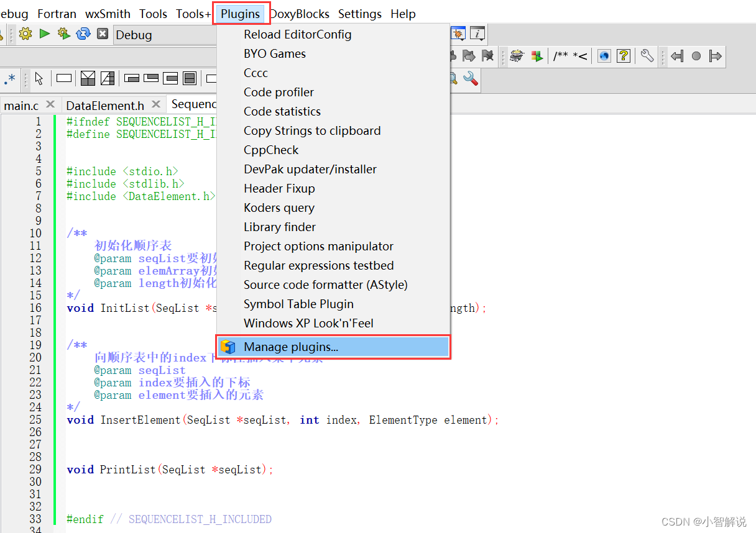Click the right-center aligned sizer icon
This screenshot has width=756, height=533.
click(170, 78)
